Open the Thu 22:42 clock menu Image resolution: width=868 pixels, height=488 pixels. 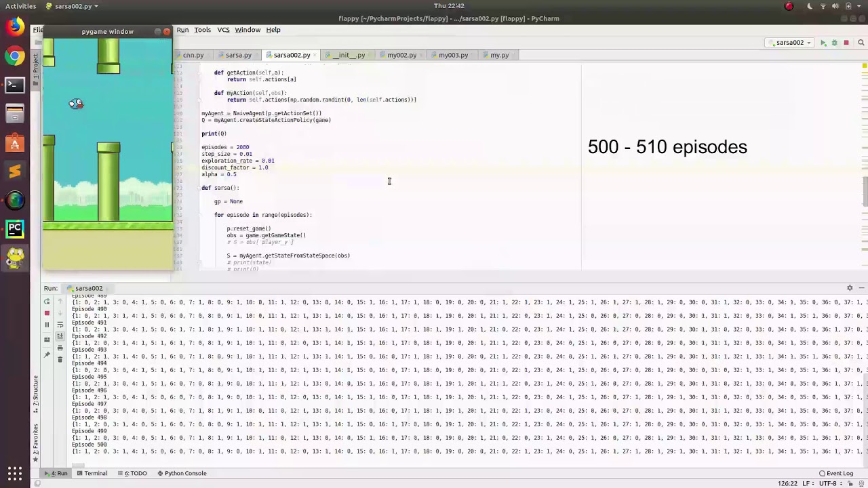coord(449,6)
